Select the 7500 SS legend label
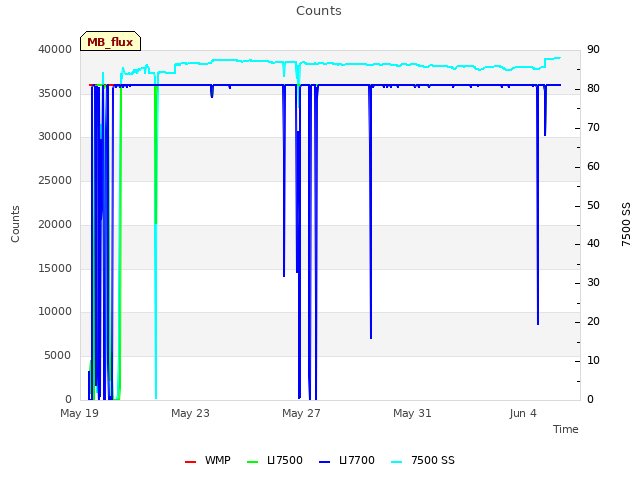 click(433, 460)
